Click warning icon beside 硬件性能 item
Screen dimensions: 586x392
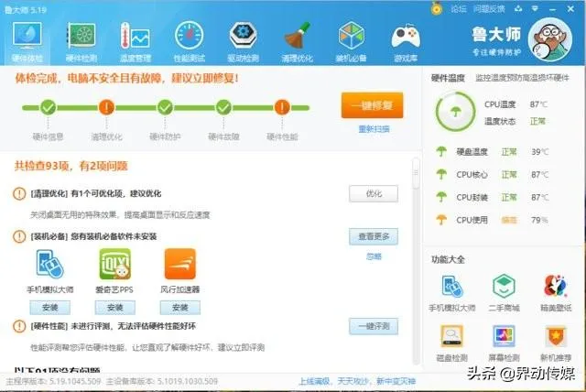click(x=19, y=326)
